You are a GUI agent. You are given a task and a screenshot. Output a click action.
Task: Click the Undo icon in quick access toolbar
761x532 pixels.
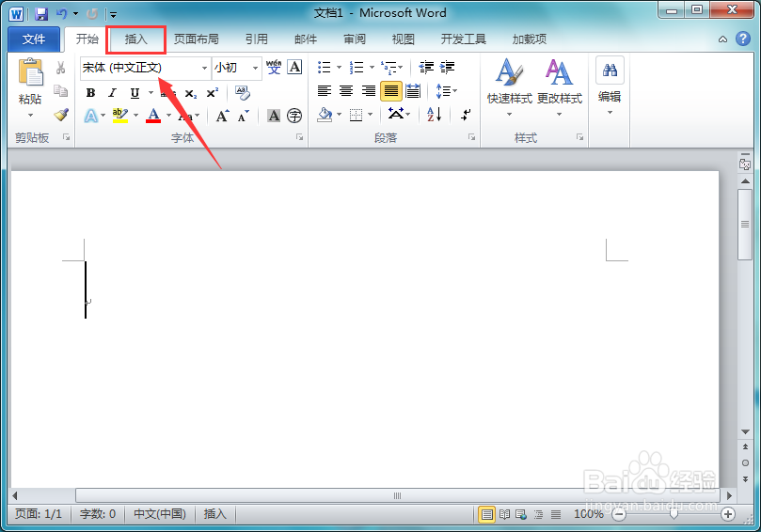tap(61, 14)
